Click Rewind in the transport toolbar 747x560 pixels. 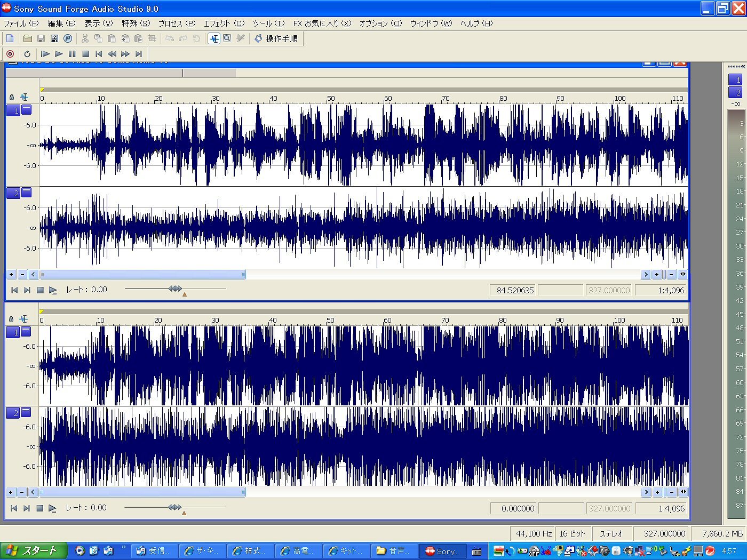pos(112,54)
